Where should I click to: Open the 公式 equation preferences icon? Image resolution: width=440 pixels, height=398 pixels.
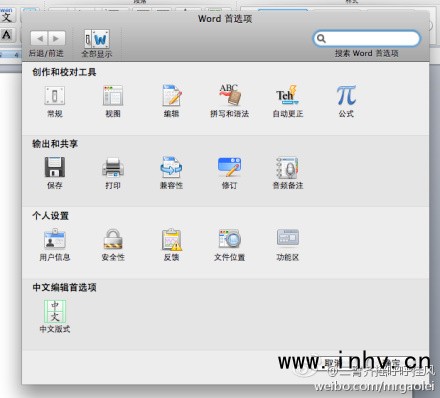coord(346,95)
